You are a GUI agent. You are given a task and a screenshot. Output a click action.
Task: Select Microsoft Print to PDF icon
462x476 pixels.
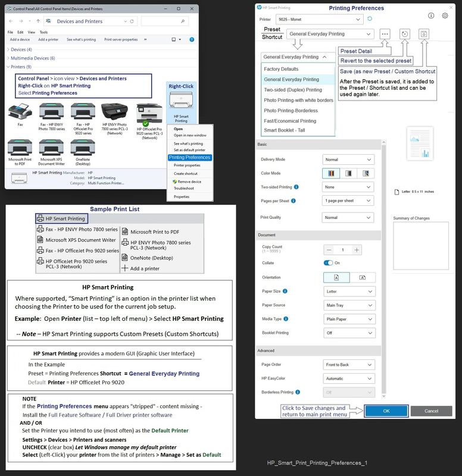(x=20, y=147)
